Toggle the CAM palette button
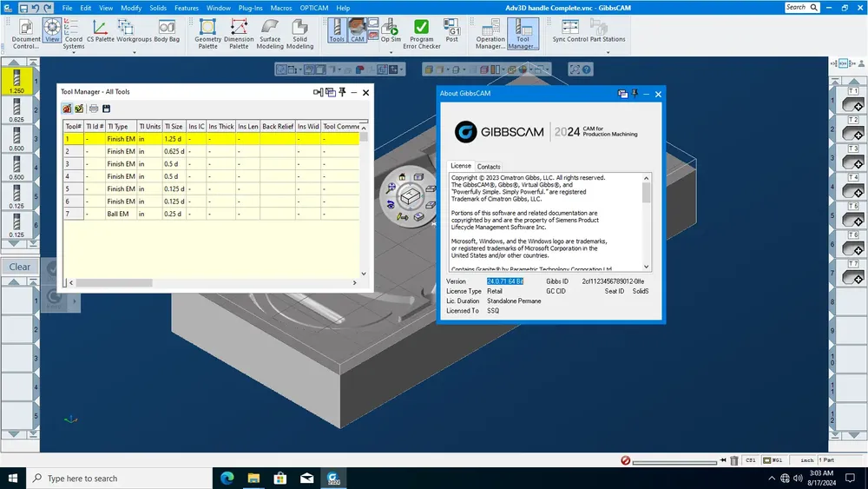 pos(358,30)
